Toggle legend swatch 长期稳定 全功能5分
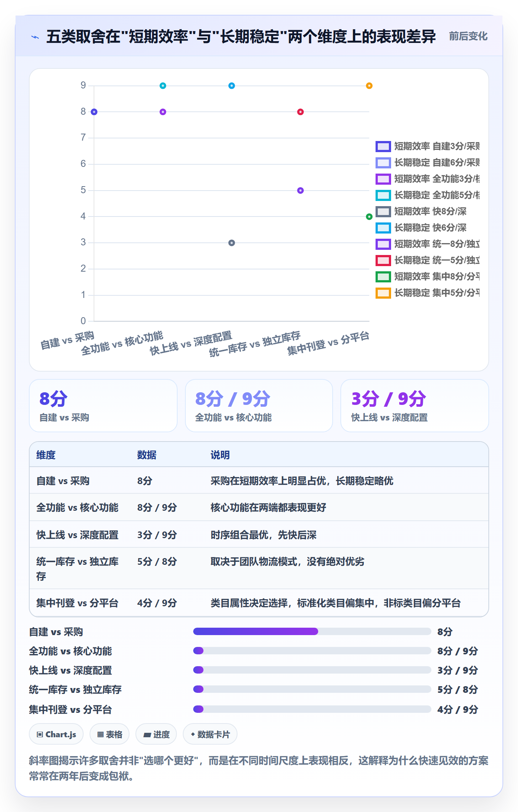518x812 pixels. (383, 195)
